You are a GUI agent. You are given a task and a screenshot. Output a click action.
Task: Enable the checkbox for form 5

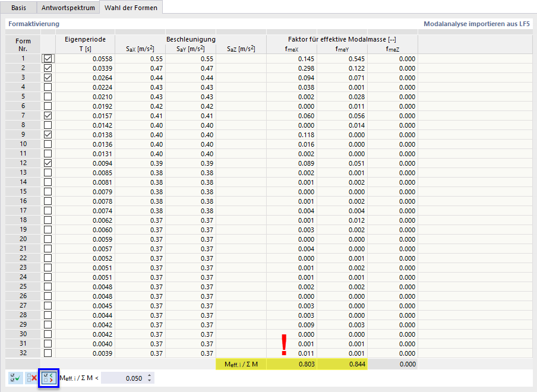pyautogui.click(x=48, y=97)
